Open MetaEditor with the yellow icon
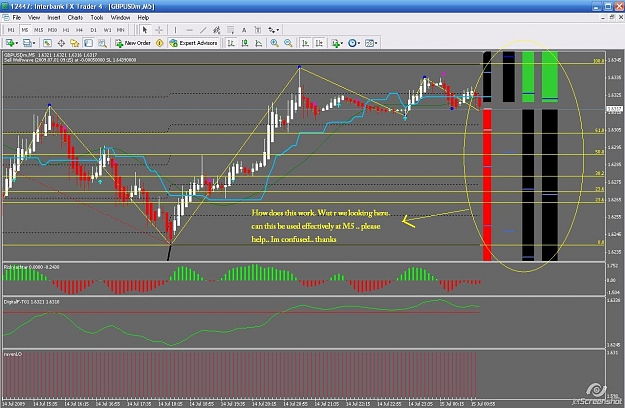Image resolution: width=625 pixels, height=408 pixels. pyautogui.click(x=160, y=43)
